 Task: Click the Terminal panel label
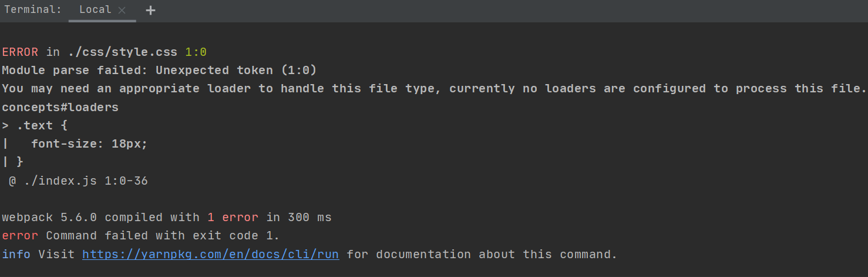tap(33, 10)
